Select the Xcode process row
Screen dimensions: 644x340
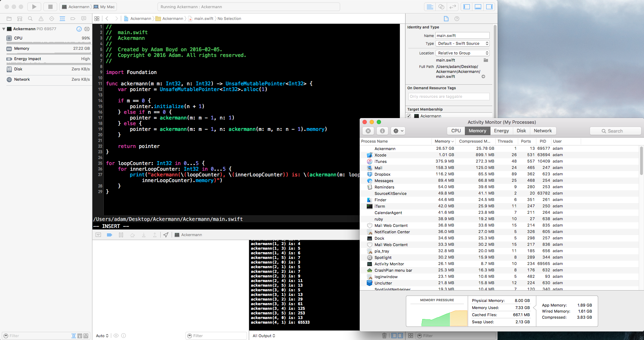[499, 155]
